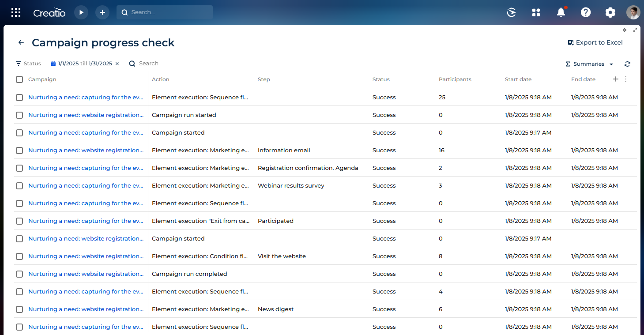Sort by the Start date column header
The width and height of the screenshot is (644, 335).
click(x=518, y=79)
